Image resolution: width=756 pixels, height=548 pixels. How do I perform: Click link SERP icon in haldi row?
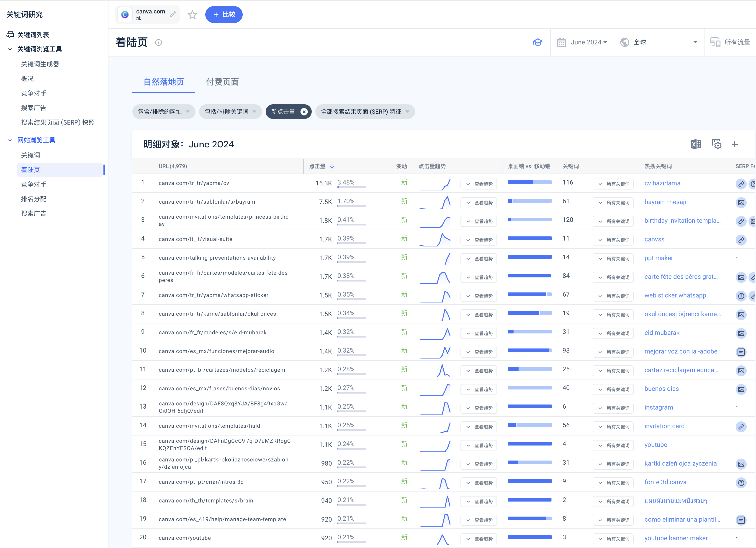[741, 426]
